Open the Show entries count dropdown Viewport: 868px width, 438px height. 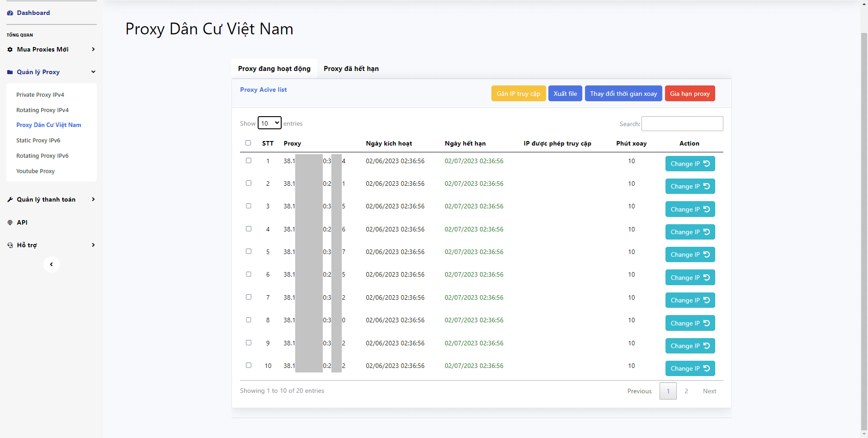tap(269, 123)
